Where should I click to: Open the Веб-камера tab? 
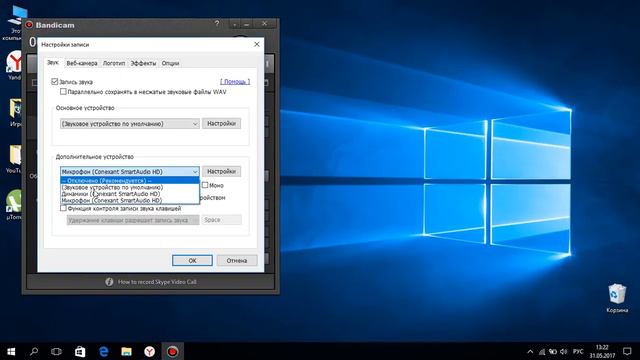(x=82, y=63)
